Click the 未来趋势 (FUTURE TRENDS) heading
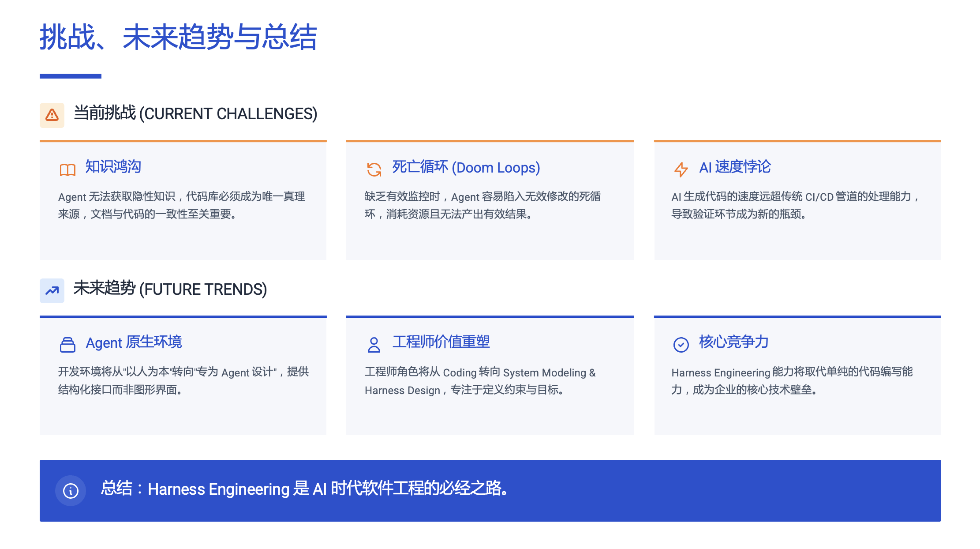This screenshot has height=549, width=980. coord(170,289)
